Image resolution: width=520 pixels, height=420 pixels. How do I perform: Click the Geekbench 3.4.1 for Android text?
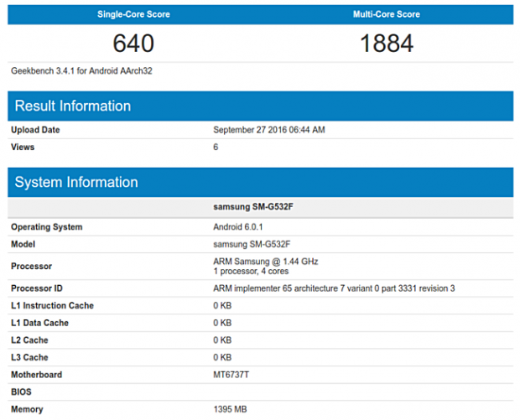pos(81,71)
